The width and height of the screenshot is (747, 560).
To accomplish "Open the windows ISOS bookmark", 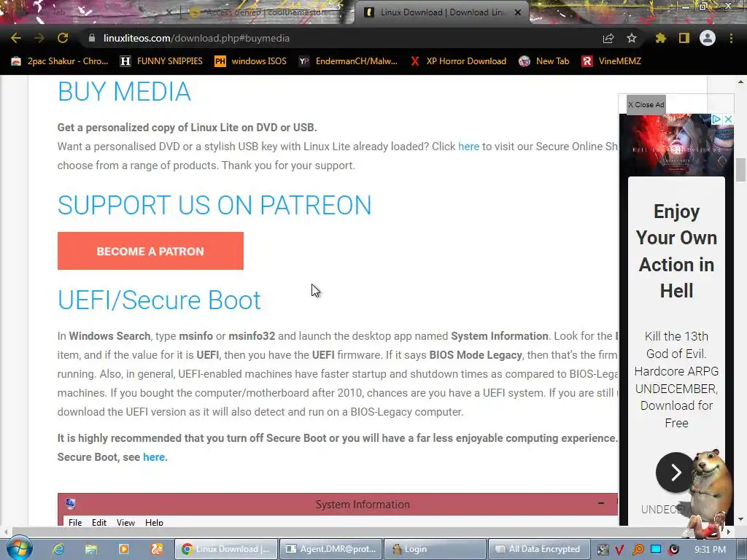I will coord(251,61).
